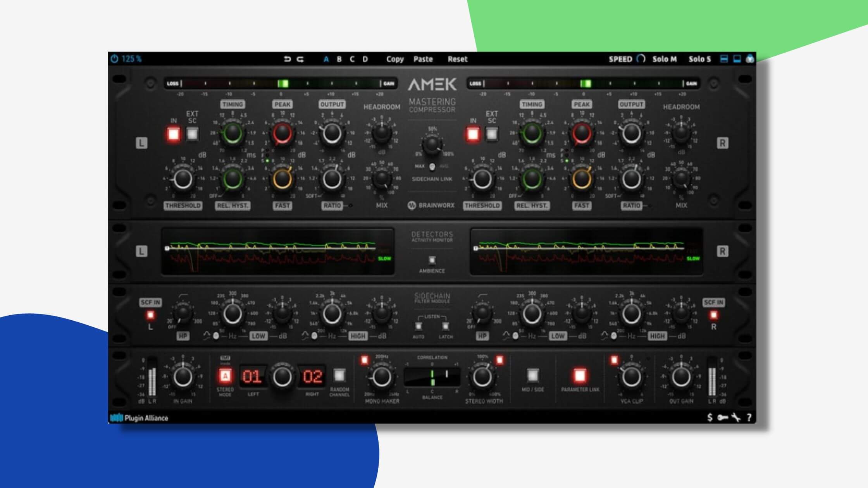Click the compact rack view icon in top bar

[737, 59]
